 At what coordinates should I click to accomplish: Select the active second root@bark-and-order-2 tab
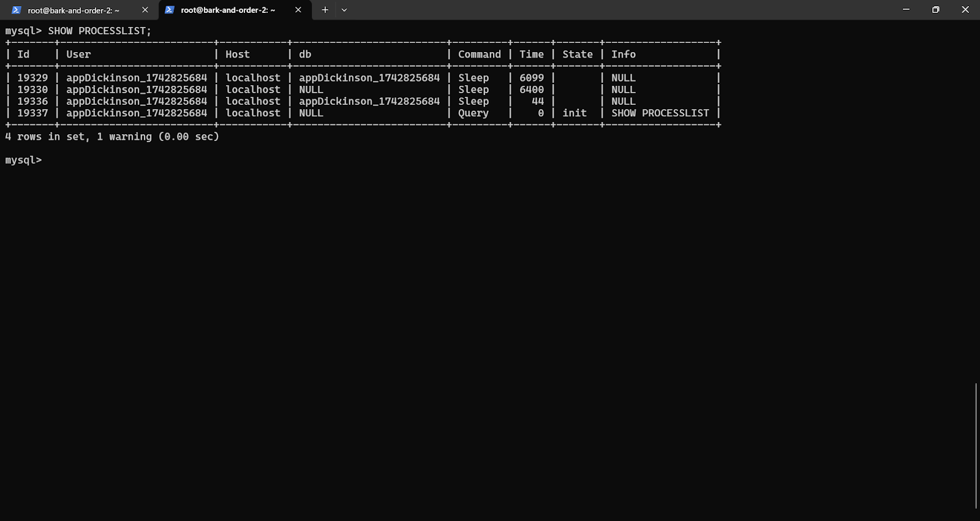click(x=228, y=10)
